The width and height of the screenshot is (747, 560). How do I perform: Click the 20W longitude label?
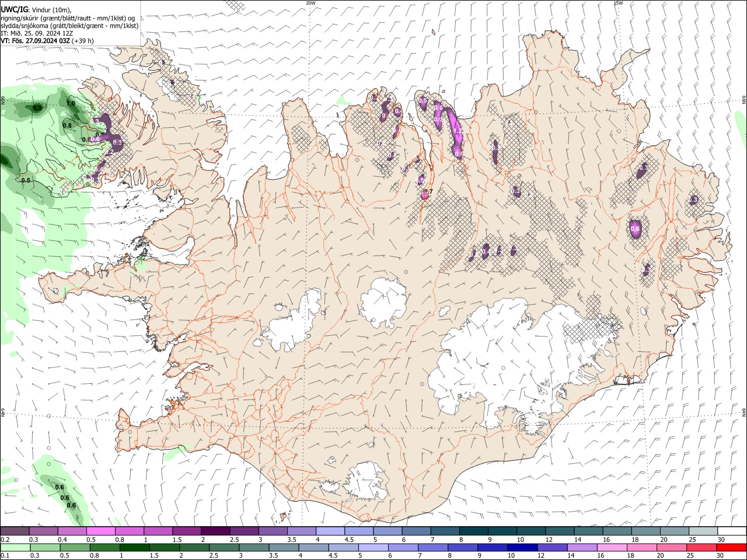pos(310,3)
